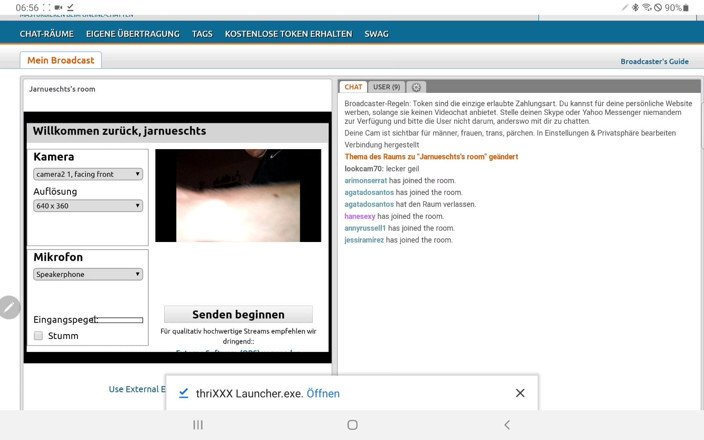
Task: Tap the status bar clock 06:56
Action: tap(27, 8)
